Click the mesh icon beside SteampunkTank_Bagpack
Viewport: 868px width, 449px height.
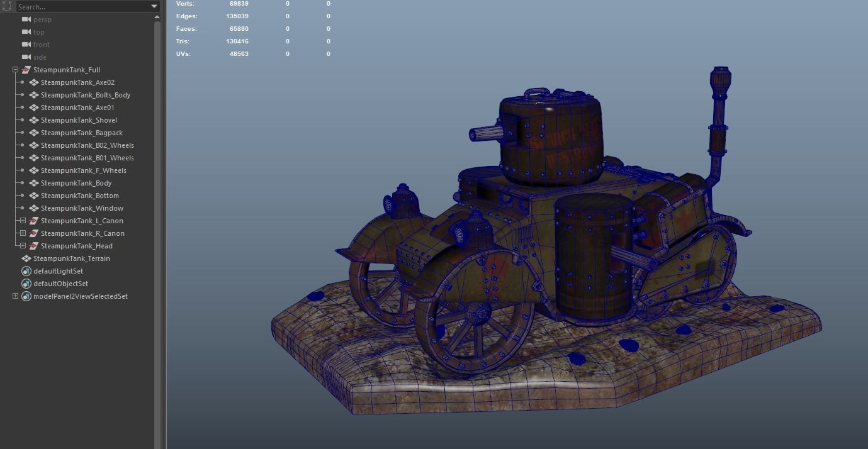[34, 133]
